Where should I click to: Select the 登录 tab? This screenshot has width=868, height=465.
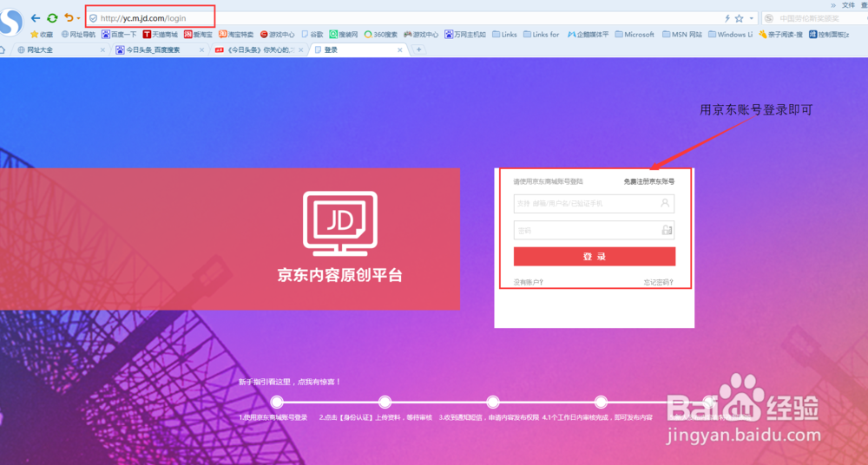[357, 49]
